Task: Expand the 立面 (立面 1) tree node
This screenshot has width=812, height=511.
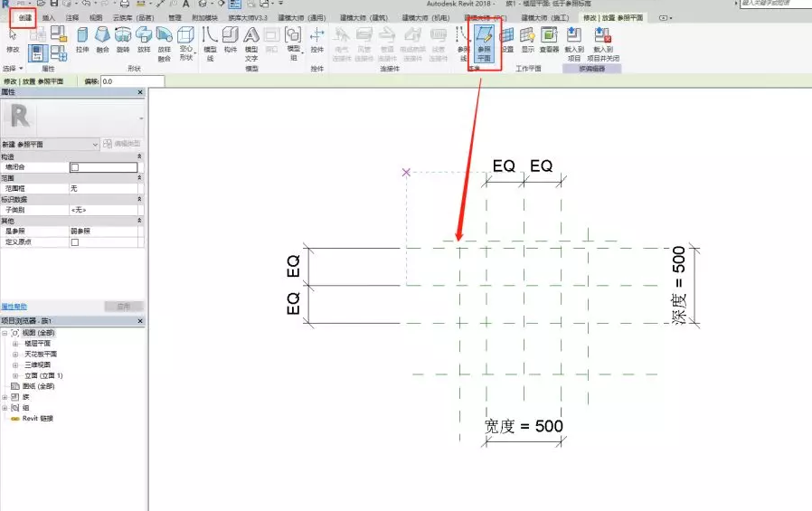Action: [15, 376]
